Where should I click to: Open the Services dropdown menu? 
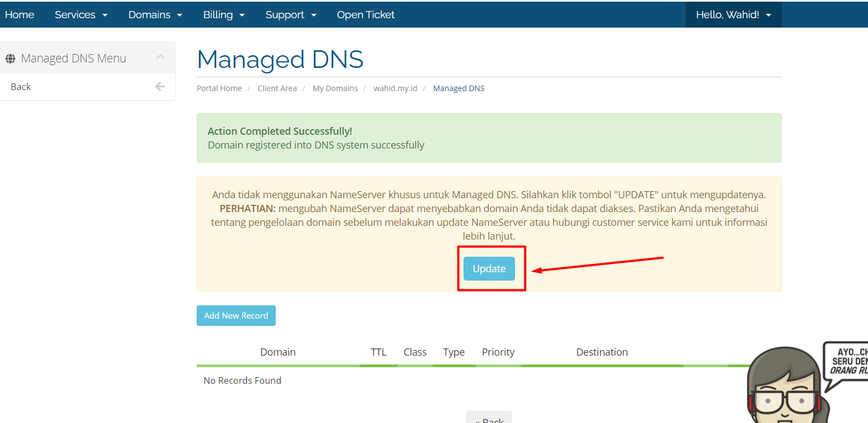pos(81,15)
